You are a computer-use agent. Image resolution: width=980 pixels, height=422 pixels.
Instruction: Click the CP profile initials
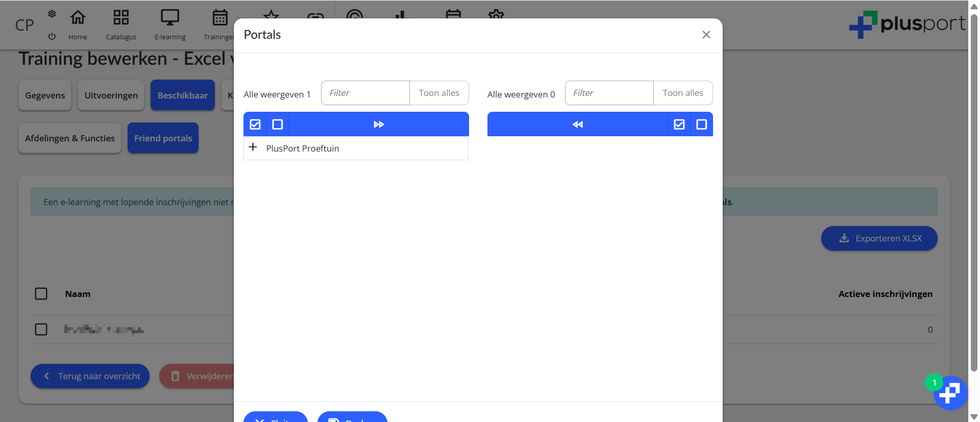pyautogui.click(x=24, y=25)
